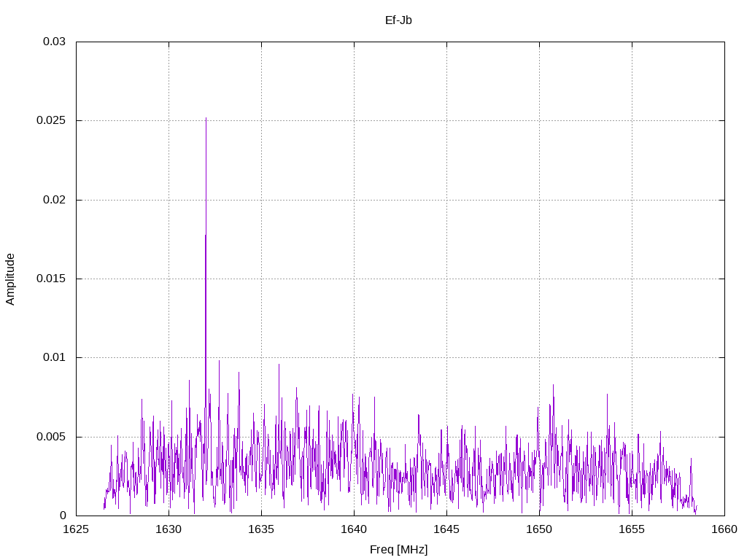Click x-axis tick label 1650

(539, 529)
